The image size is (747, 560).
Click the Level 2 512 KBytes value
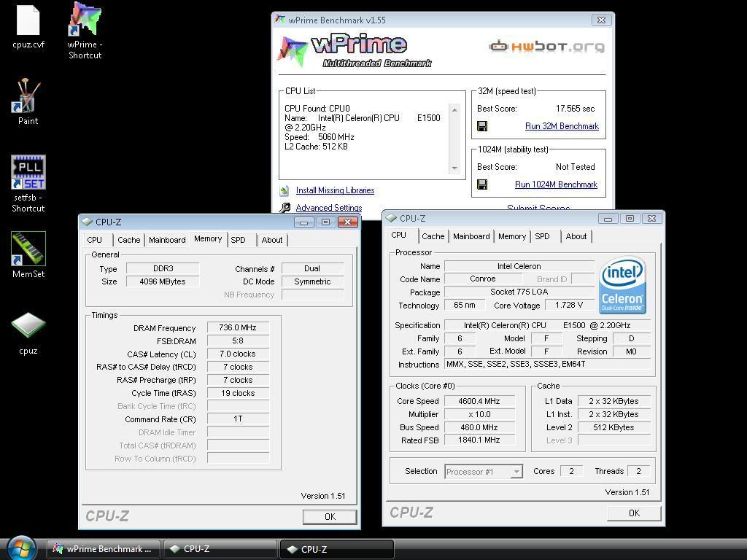tap(614, 427)
